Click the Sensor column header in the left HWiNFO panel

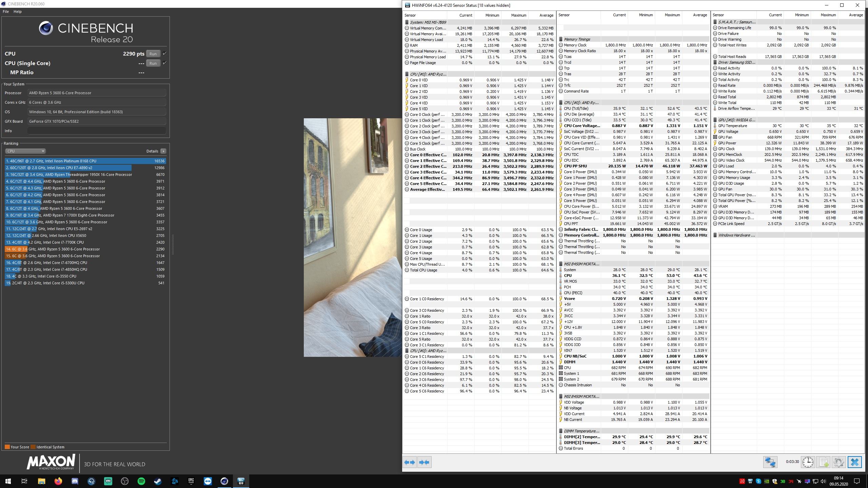pyautogui.click(x=425, y=15)
